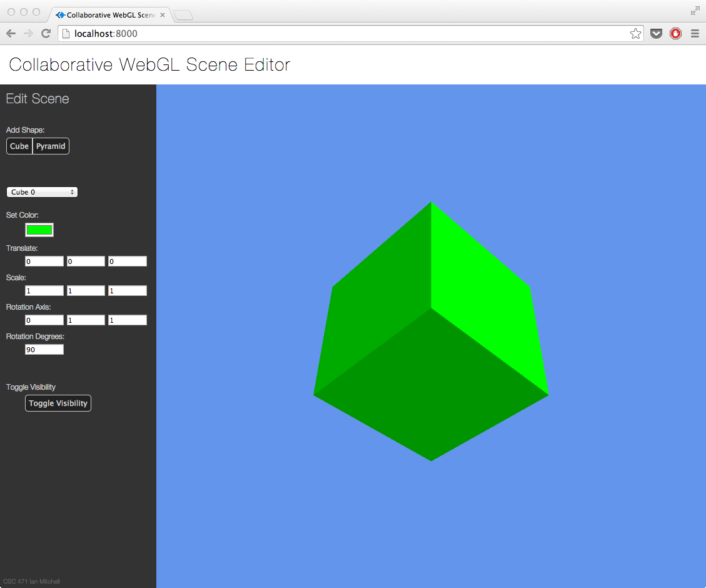Open the Pocket extension icon
Screen dimensions: 706x588
click(x=656, y=34)
